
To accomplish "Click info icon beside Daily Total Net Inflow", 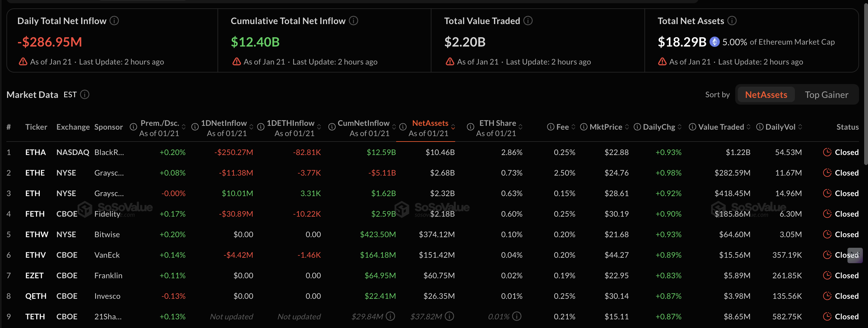I will click(x=114, y=21).
